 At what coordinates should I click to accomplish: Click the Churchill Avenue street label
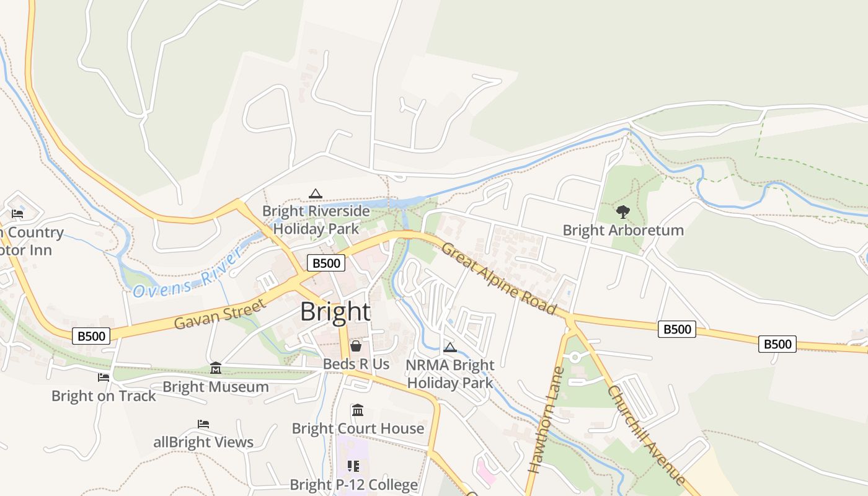647,435
